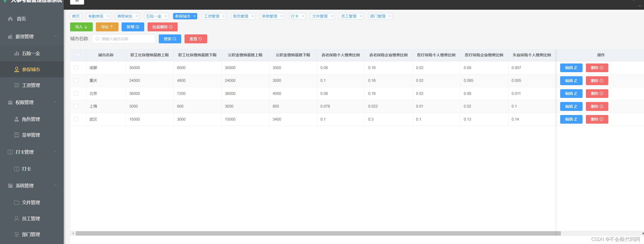Open 五险一金 from the sidebar

32,54
